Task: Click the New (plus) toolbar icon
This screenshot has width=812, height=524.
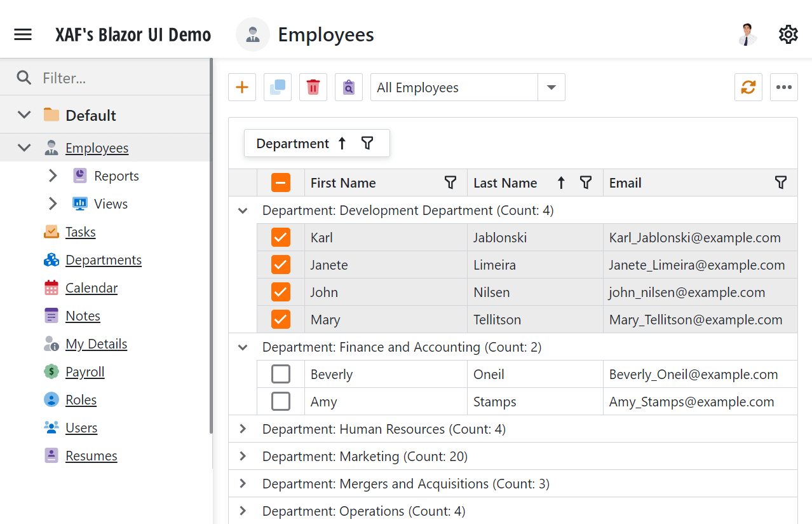Action: [241, 88]
